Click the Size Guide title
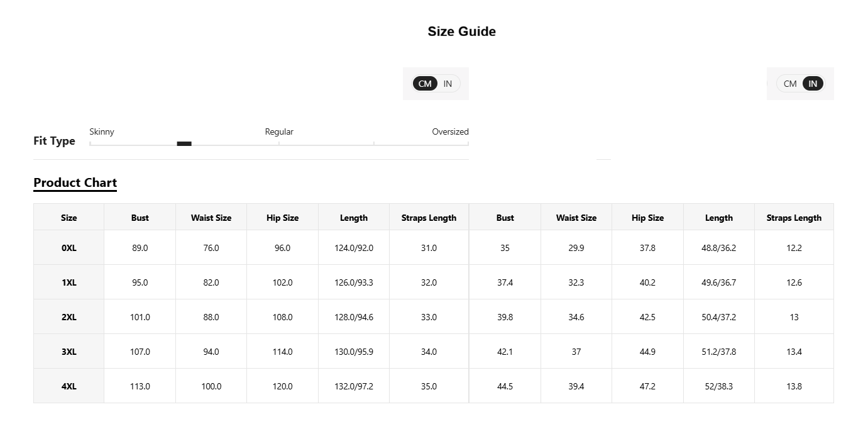The image size is (868, 441). pyautogui.click(x=462, y=31)
